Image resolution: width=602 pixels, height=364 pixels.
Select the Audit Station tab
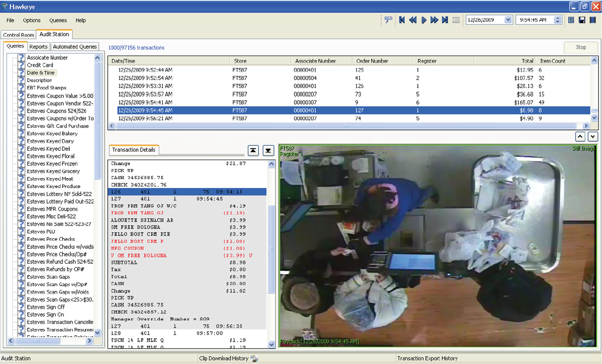tap(54, 34)
